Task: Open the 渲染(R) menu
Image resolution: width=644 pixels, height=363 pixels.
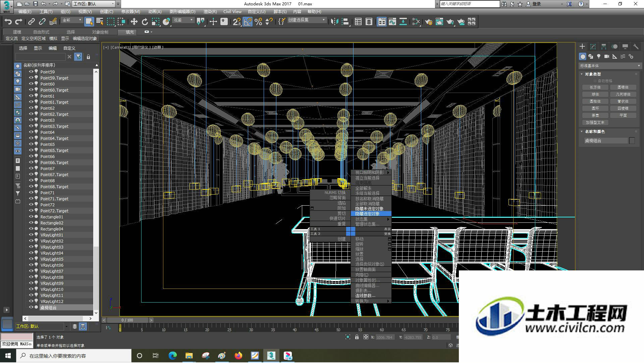Action: [210, 11]
